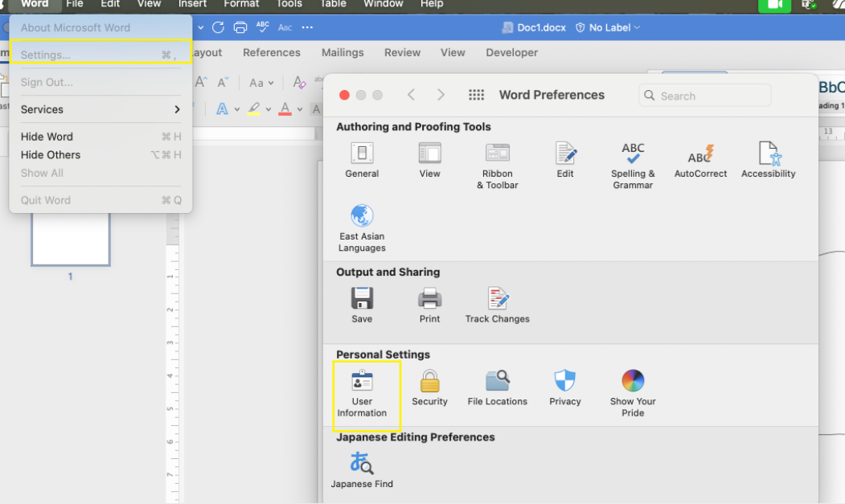This screenshot has height=504, width=845.
Task: Choose Hide Word from the menu
Action: coord(100,137)
